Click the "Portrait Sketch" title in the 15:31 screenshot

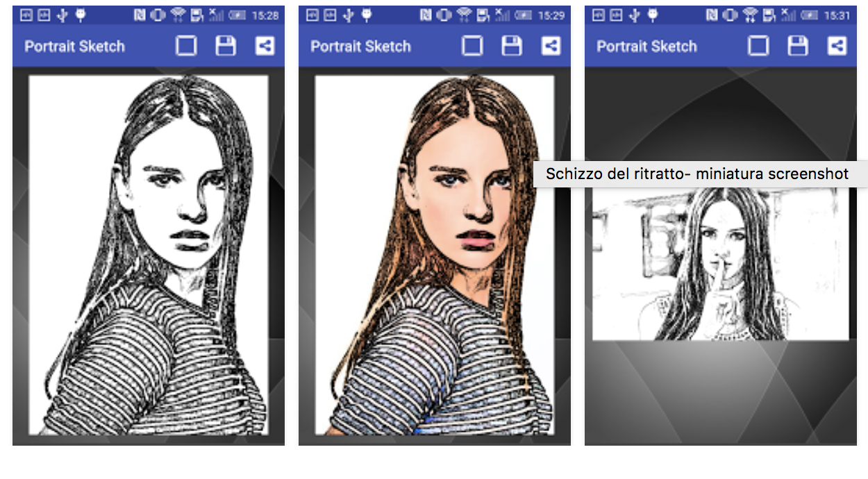[x=646, y=47]
